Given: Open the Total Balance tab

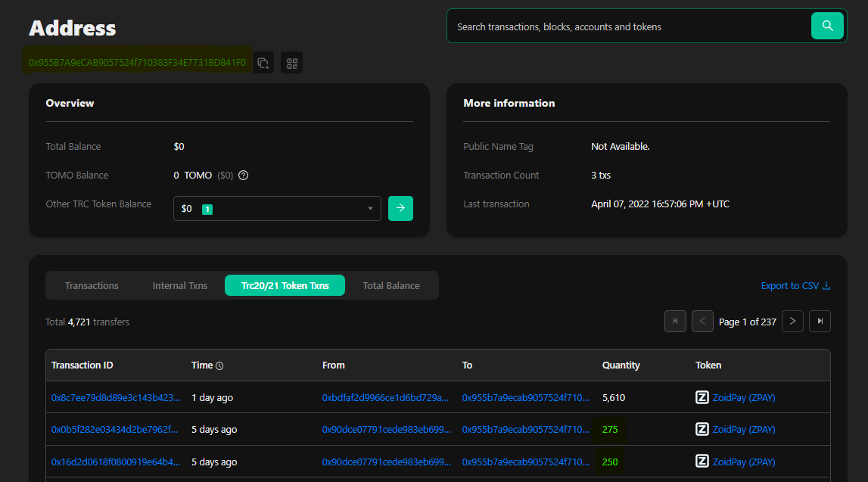Looking at the screenshot, I should click(x=391, y=285).
